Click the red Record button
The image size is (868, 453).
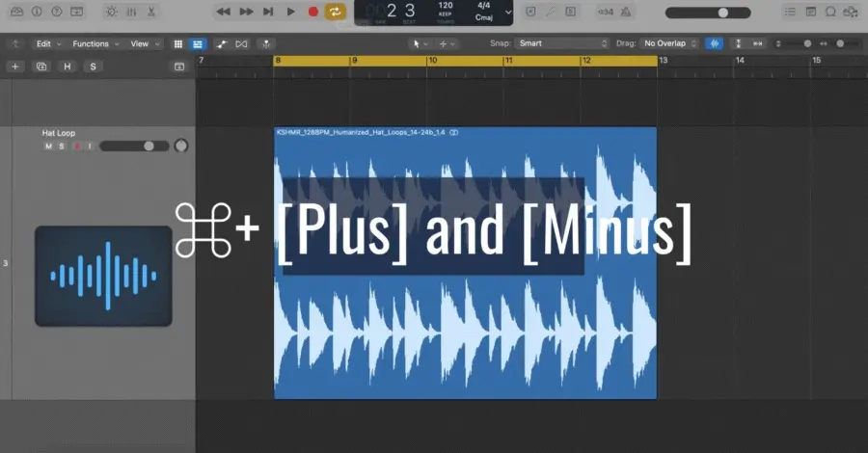[312, 12]
